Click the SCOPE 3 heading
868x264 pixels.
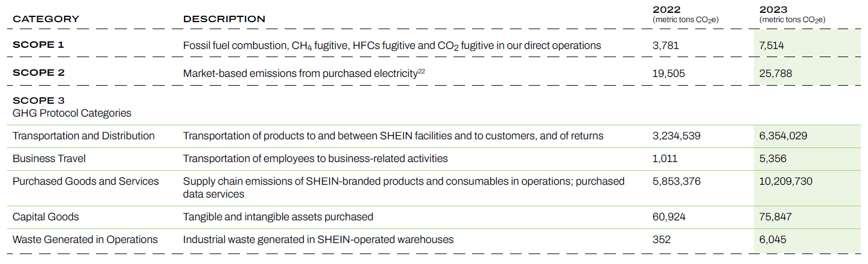(x=39, y=100)
